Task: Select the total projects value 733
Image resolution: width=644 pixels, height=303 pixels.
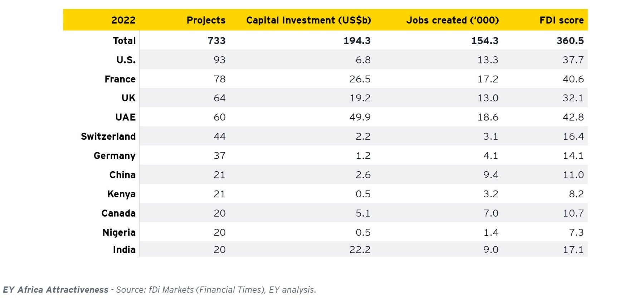Action: pos(216,40)
